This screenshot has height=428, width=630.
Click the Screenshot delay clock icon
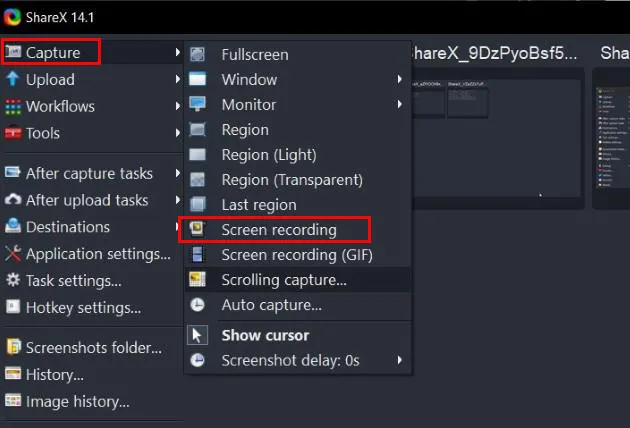[197, 360]
